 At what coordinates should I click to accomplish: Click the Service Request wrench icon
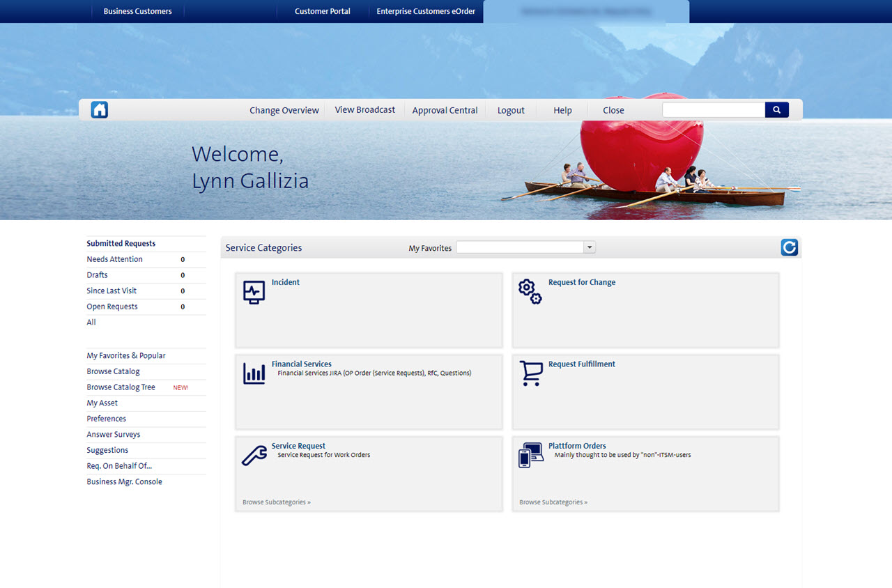[x=254, y=455]
